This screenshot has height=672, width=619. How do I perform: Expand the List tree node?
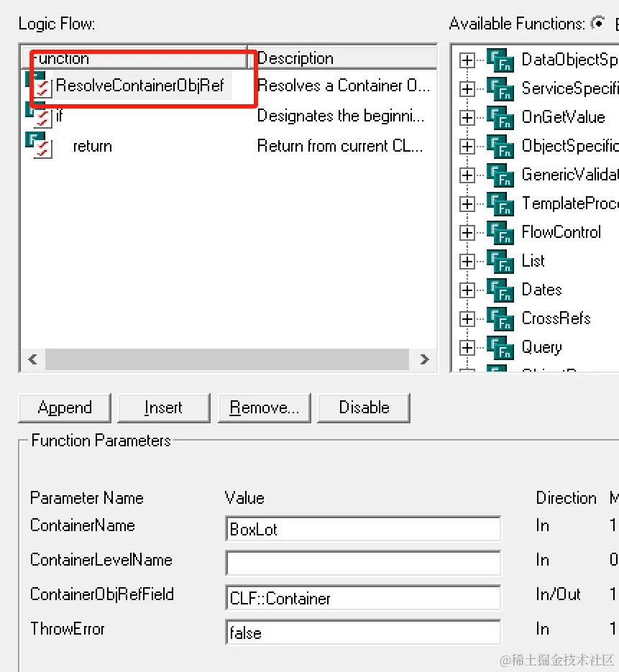click(467, 262)
